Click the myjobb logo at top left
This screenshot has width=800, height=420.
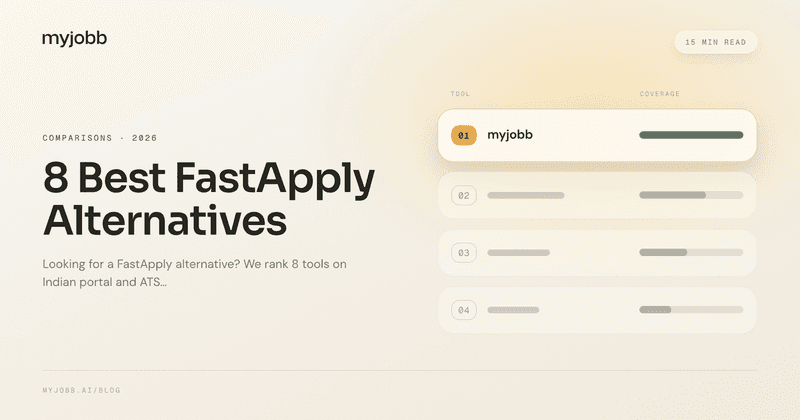[x=74, y=39]
